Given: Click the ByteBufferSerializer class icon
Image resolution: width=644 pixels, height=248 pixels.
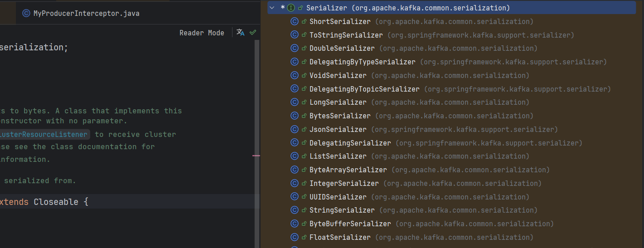Looking at the screenshot, I should click(x=294, y=224).
